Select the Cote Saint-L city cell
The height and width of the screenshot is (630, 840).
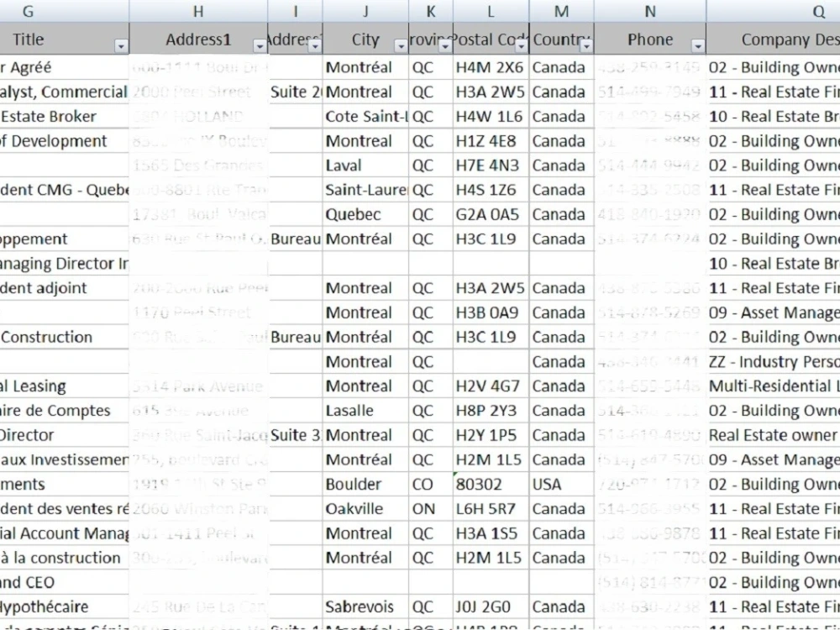pos(366,116)
